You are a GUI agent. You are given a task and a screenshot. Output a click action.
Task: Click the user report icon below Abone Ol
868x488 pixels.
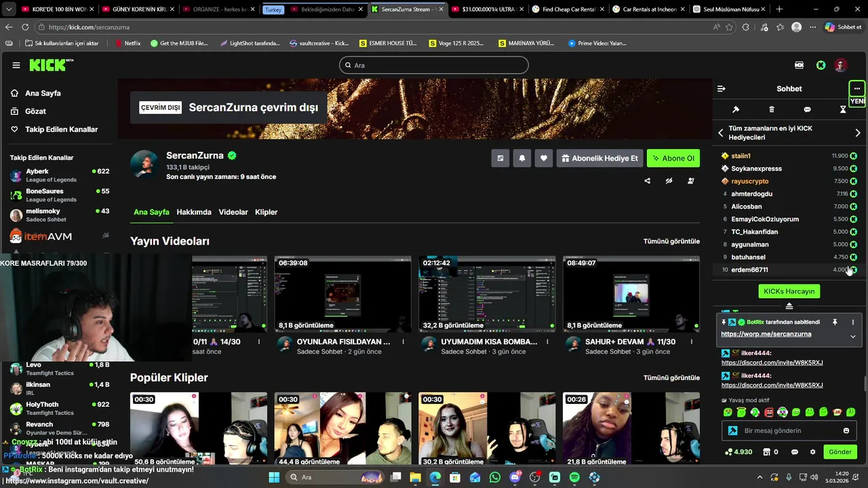690,181
